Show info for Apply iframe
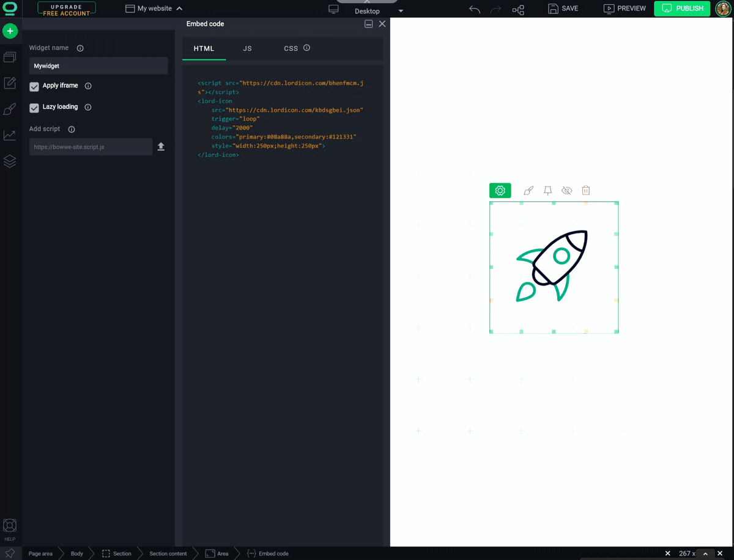Screen dimensions: 734x560 (88, 86)
